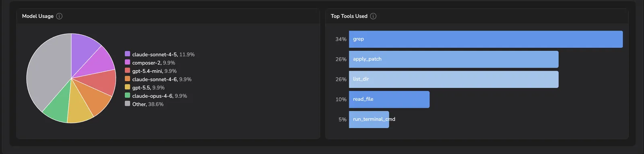Viewport: 644px width, 154px height.
Task: Click the read_file bar
Action: pos(389,100)
